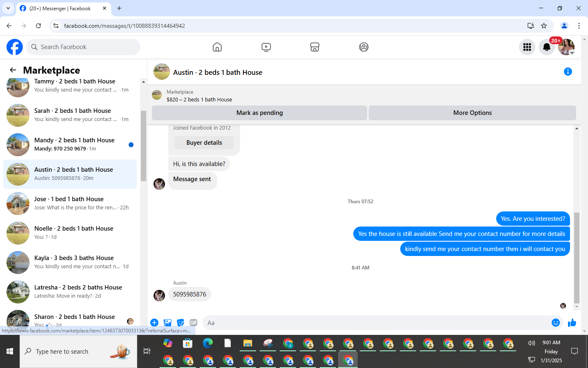Select Austin's conversation in the list
This screenshot has width=588, height=368.
(x=70, y=174)
